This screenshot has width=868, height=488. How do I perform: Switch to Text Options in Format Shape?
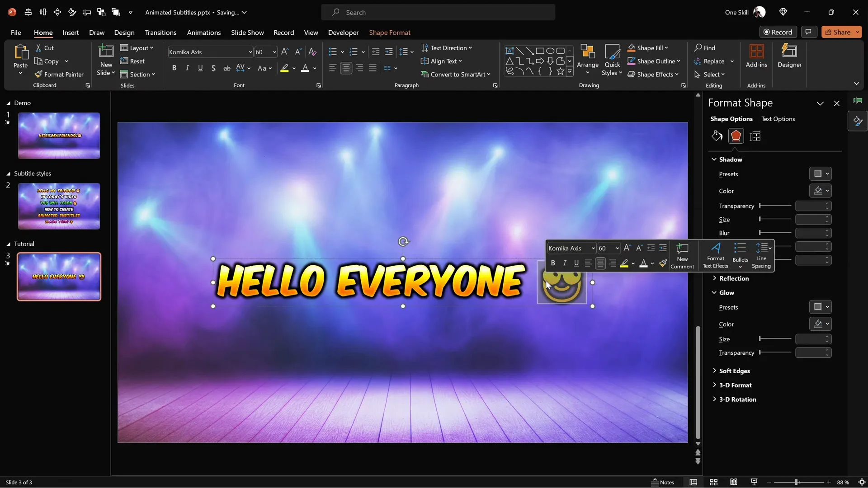[x=778, y=119]
